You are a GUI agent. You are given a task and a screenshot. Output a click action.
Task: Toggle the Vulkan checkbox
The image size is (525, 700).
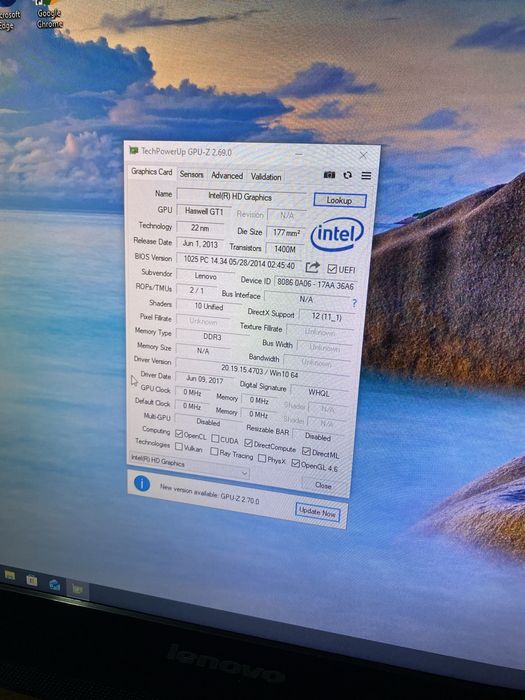(x=179, y=446)
